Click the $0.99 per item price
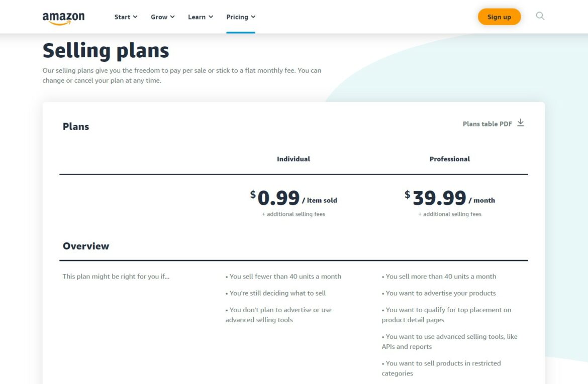The width and height of the screenshot is (588, 384). coord(279,199)
